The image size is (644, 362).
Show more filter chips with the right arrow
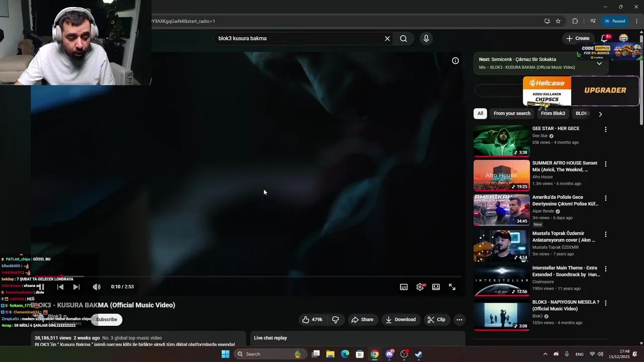(600, 114)
